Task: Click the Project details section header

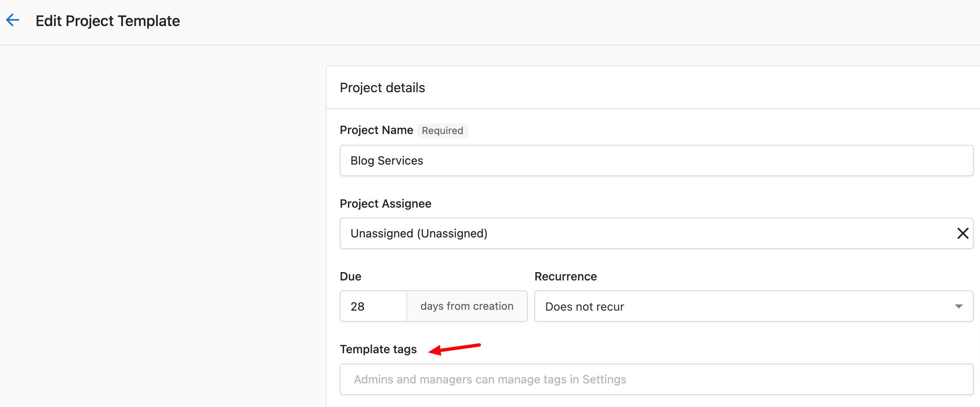Action: (x=382, y=88)
